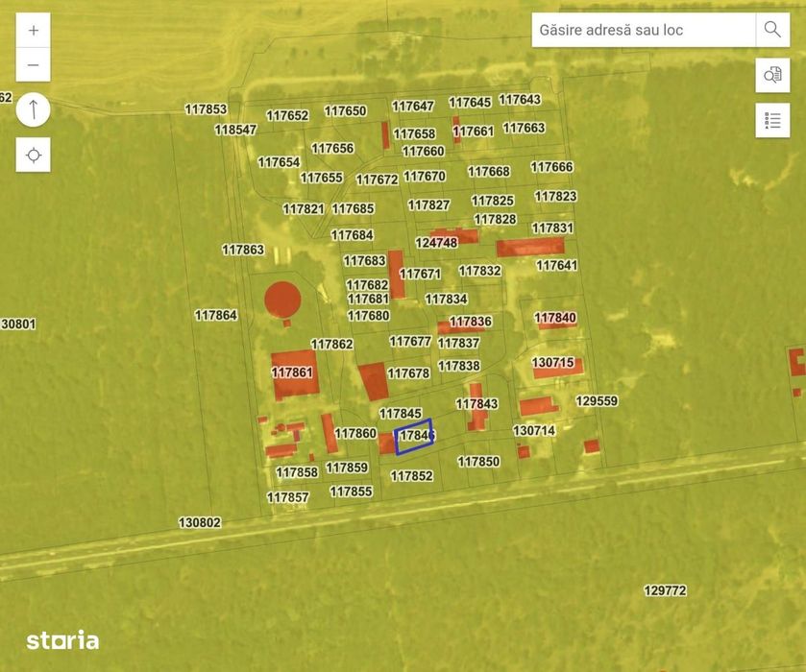
Task: Click parcel label 117853
Action: pyautogui.click(x=206, y=108)
